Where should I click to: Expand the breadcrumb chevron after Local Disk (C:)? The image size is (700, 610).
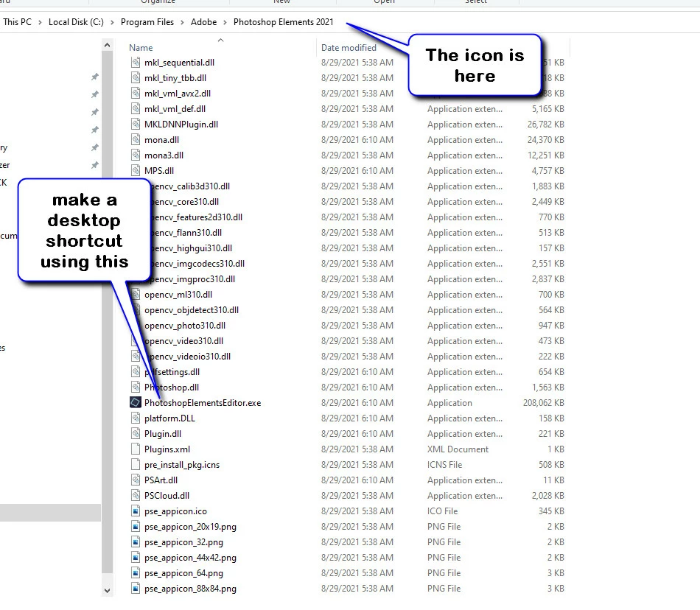click(x=112, y=22)
